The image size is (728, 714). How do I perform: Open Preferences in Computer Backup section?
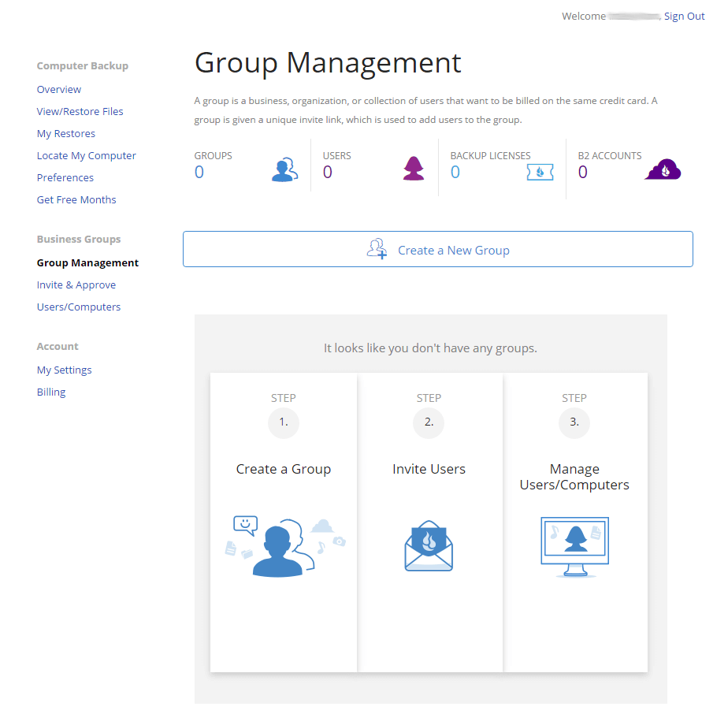click(x=65, y=178)
